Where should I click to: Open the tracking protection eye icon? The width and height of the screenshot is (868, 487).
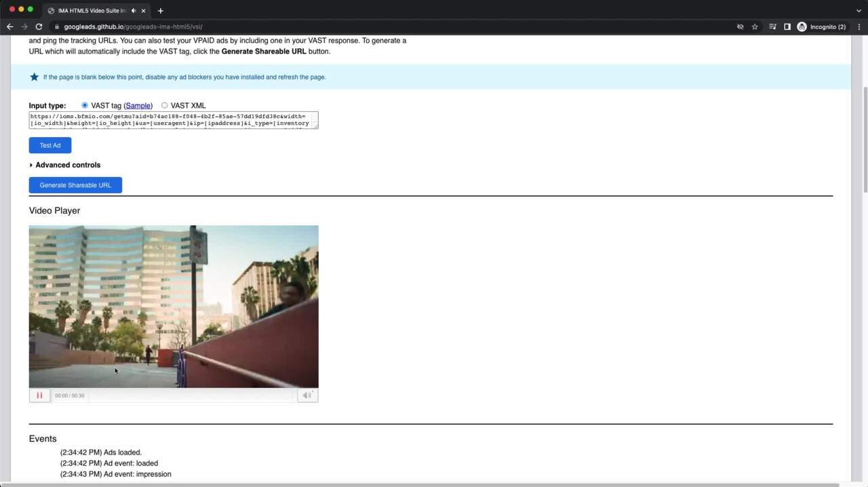741,27
